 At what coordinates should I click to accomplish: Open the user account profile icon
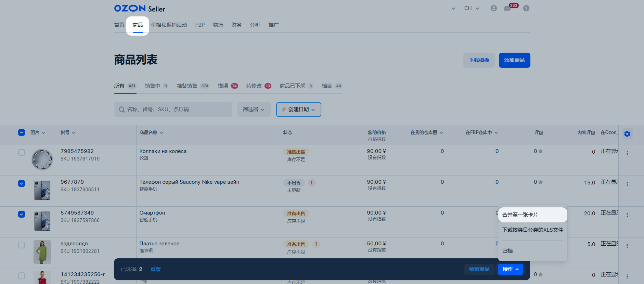(493, 8)
